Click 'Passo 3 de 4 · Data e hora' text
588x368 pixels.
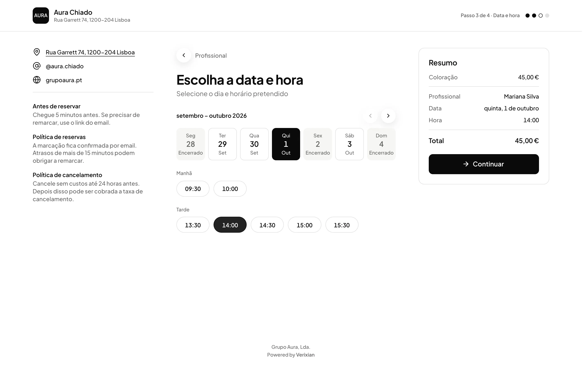(490, 16)
